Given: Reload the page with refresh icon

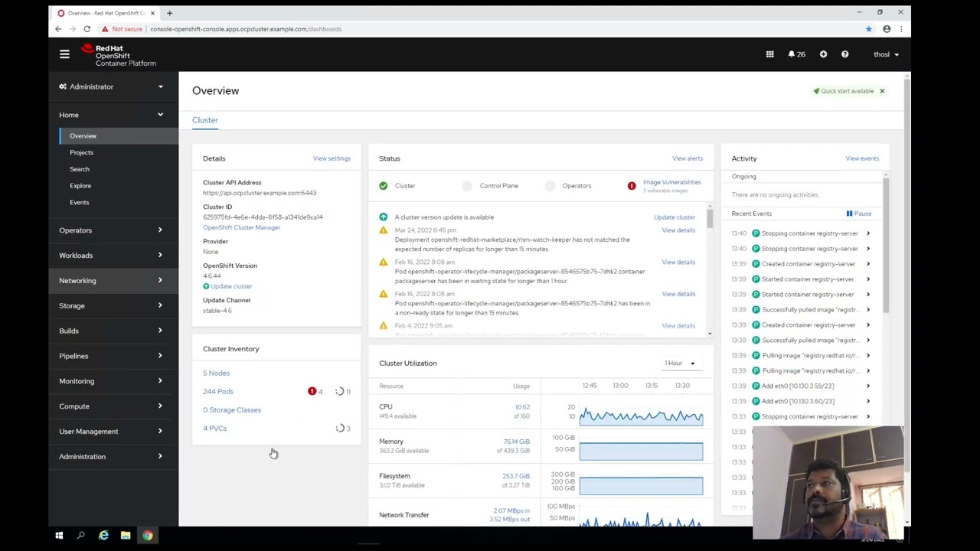Looking at the screenshot, I should click(x=87, y=29).
